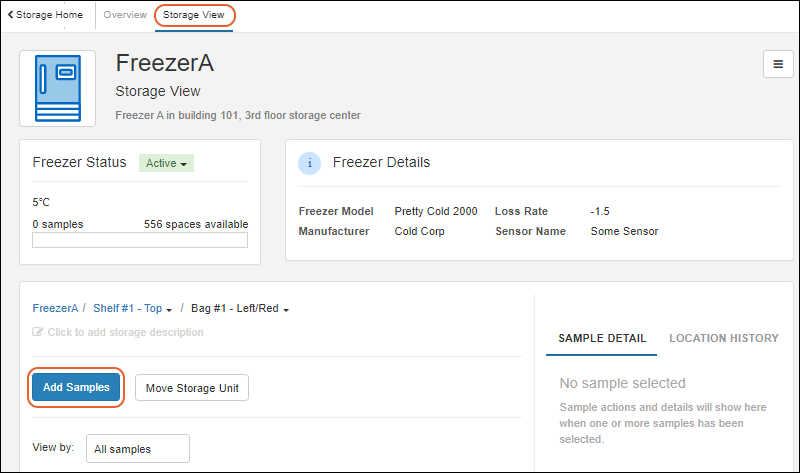Open the FreezerA breadcrumb link
The width and height of the screenshot is (800, 473).
[55, 309]
